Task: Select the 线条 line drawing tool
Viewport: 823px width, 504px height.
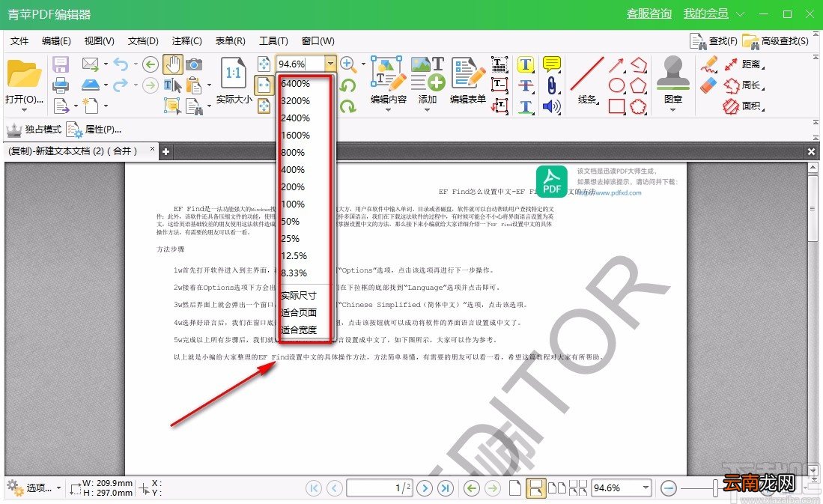Action: (x=587, y=80)
